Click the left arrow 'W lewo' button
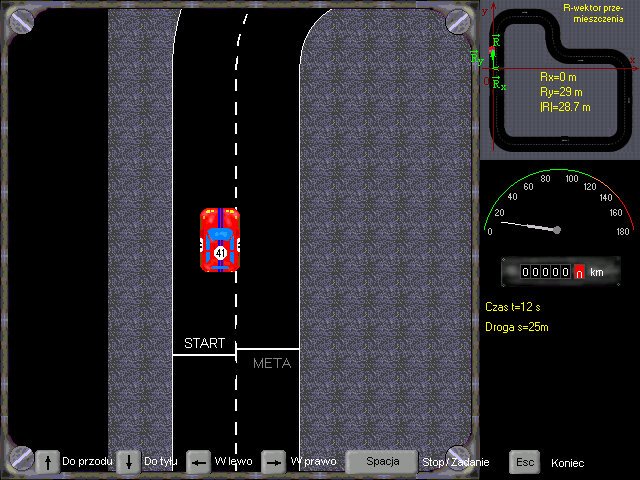Screen dimensions: 640x480 [199, 461]
